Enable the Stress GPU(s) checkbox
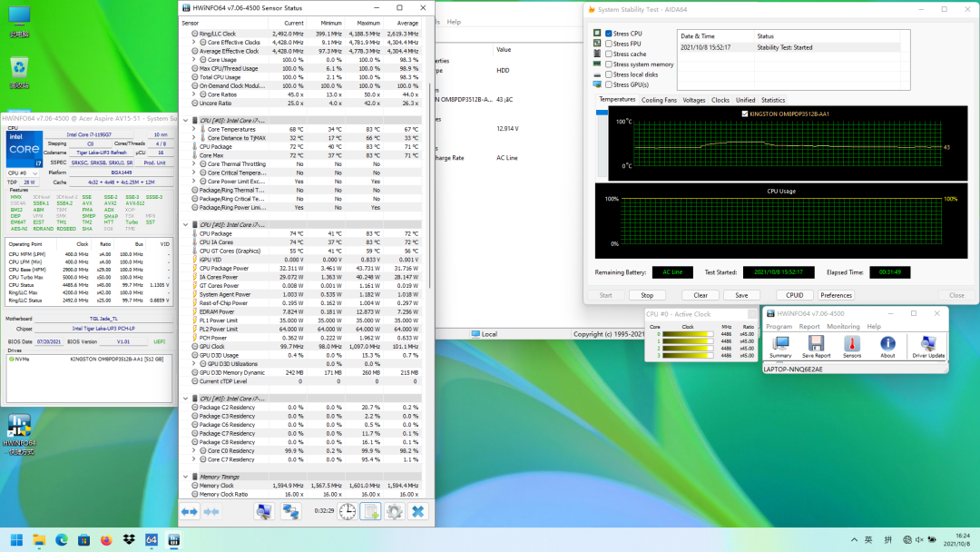Viewport: 980px width, 552px height. (610, 84)
